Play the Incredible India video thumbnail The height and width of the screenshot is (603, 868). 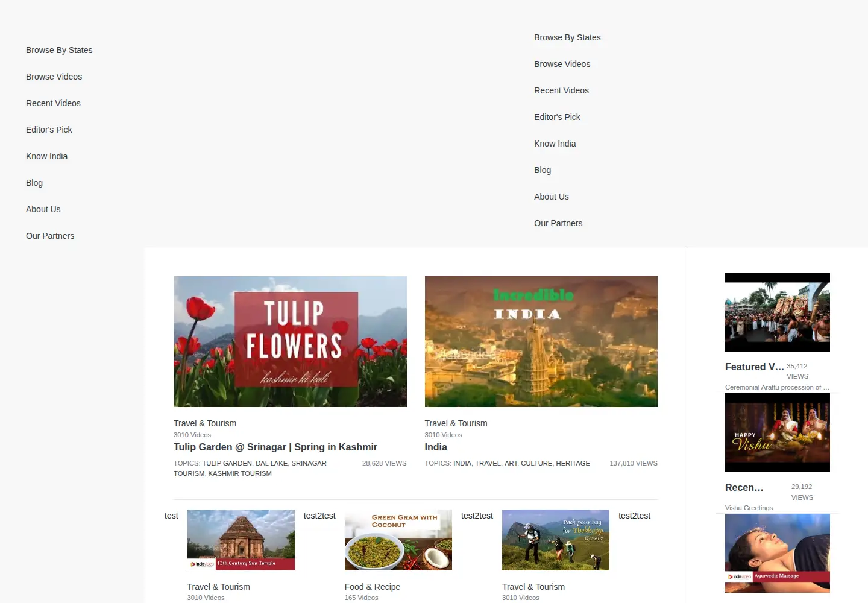coord(541,341)
